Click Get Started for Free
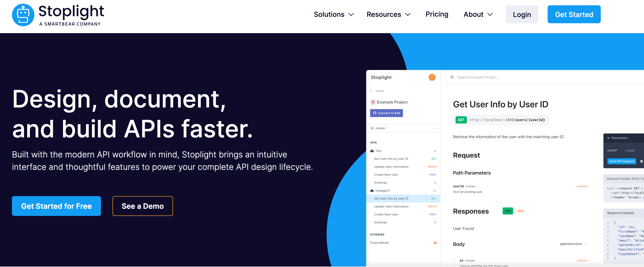 click(x=56, y=206)
